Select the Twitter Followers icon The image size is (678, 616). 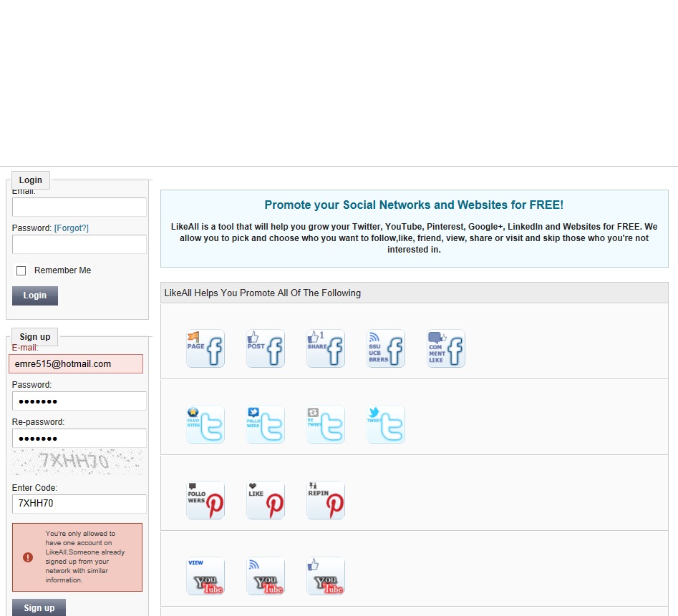coord(266,424)
